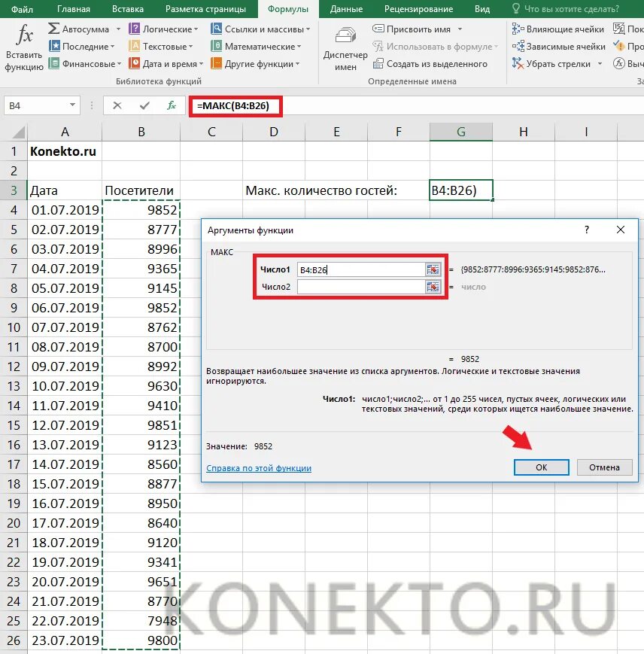Click cell A1 with Konekto.ru
644x654 pixels.
(x=65, y=151)
